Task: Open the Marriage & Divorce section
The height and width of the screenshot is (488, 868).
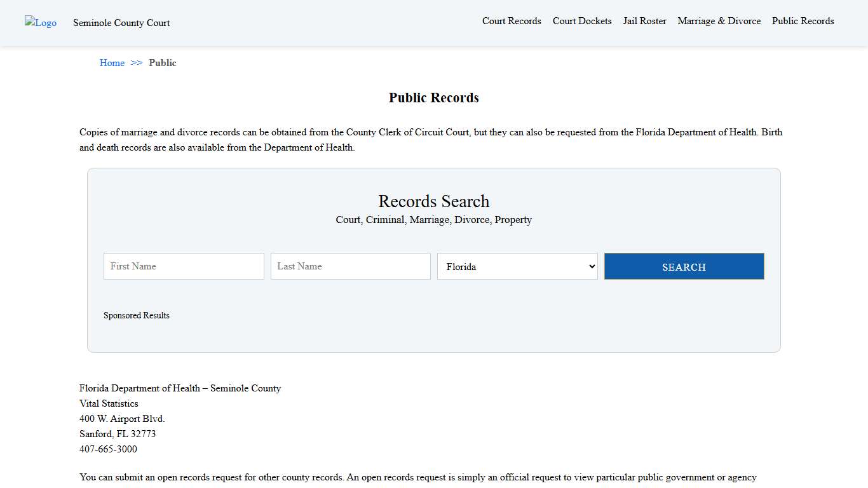Action: point(719,21)
